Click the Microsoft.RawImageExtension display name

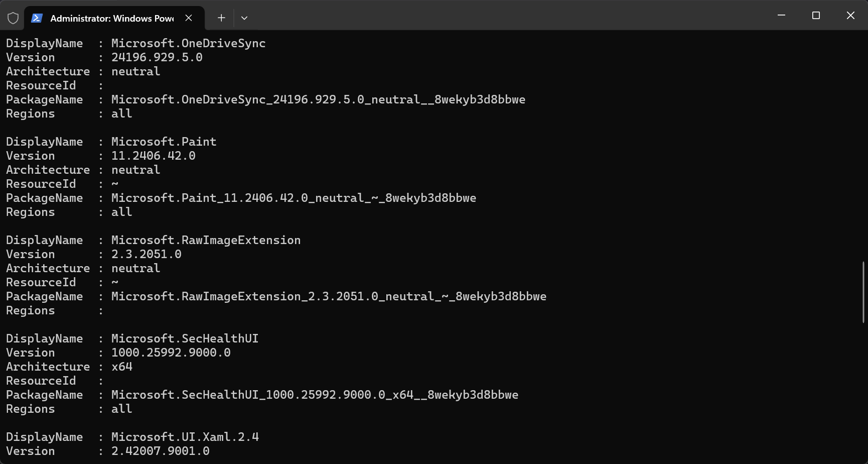pyautogui.click(x=206, y=240)
